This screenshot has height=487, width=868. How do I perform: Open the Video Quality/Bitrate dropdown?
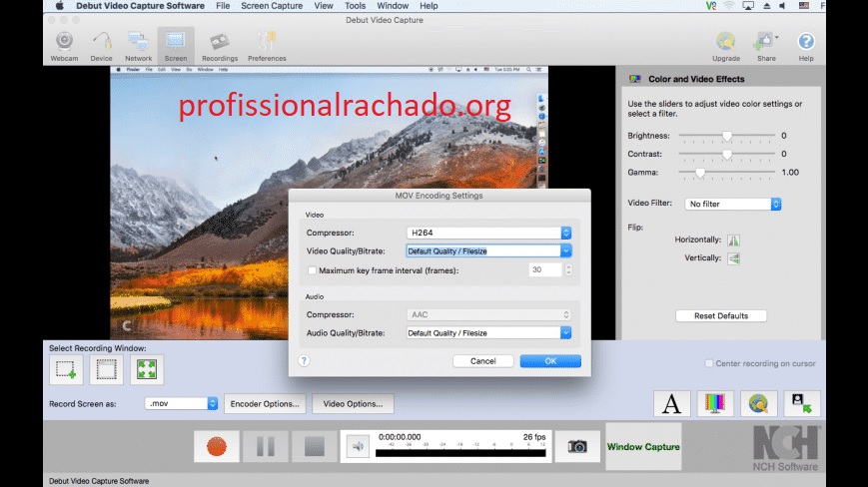coord(488,250)
